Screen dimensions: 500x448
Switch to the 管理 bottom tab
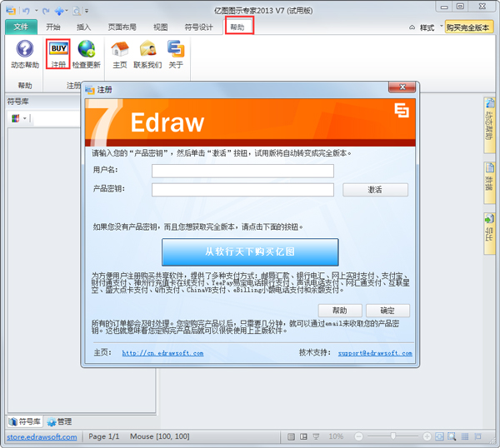coord(59,421)
